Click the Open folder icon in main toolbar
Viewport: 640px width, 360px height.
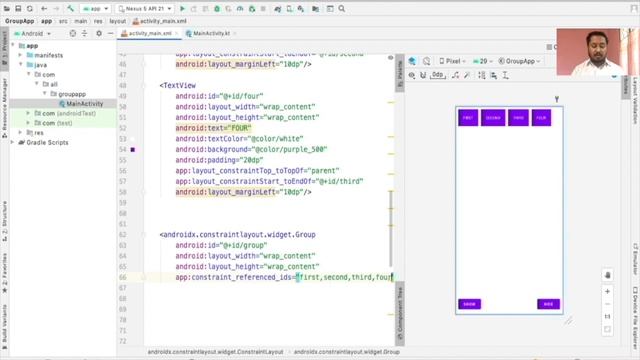pos(7,9)
